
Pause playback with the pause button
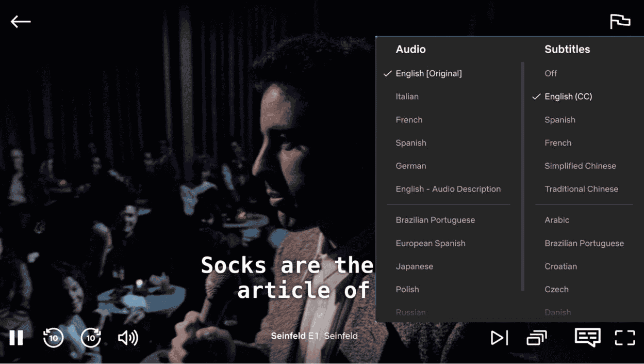coord(16,338)
